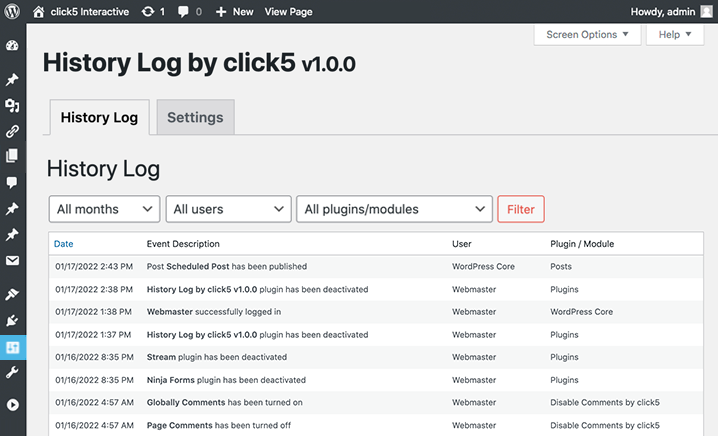Open the mail envelope icon in sidebar
The height and width of the screenshot is (436, 718).
click(x=12, y=261)
